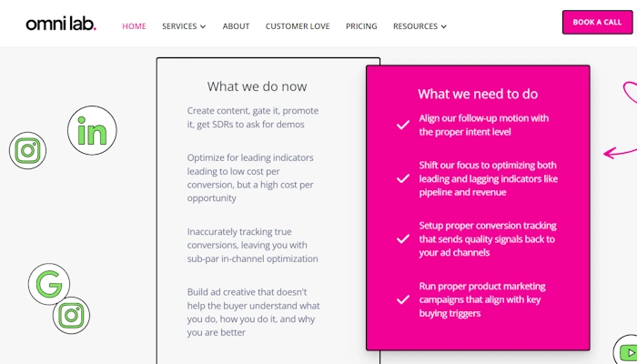Viewport: 637px width, 364px height.
Task: Open Customer Love in the navigation
Action: tap(298, 26)
